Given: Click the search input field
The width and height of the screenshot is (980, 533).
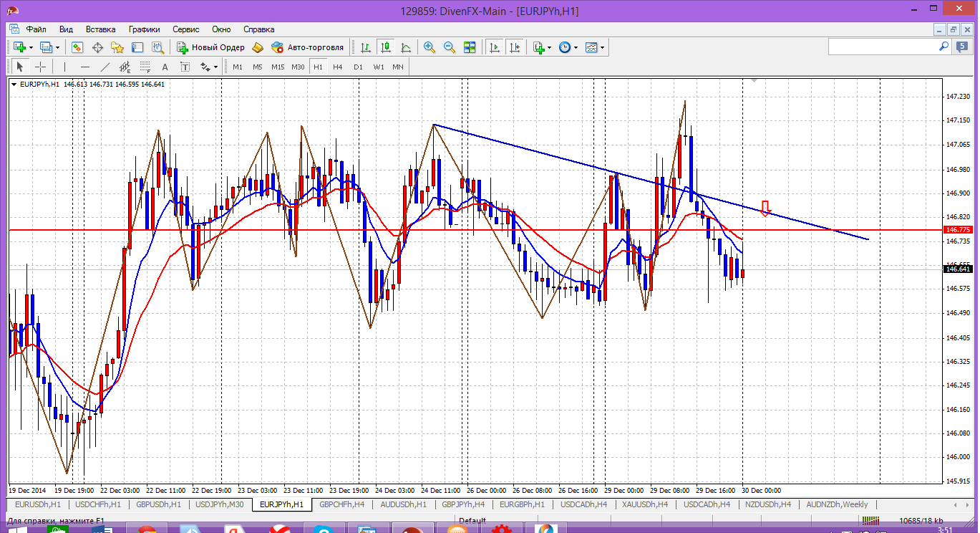Looking at the screenshot, I should (x=882, y=47).
